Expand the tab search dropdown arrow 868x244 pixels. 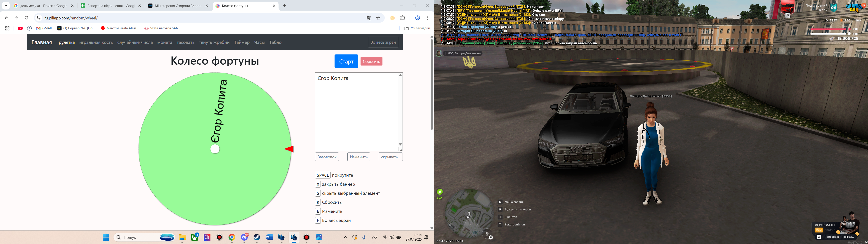(6, 6)
